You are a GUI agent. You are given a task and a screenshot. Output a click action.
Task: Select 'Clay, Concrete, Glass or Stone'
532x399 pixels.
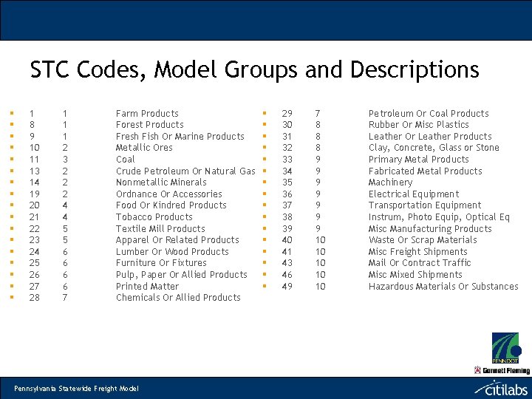coord(434,148)
